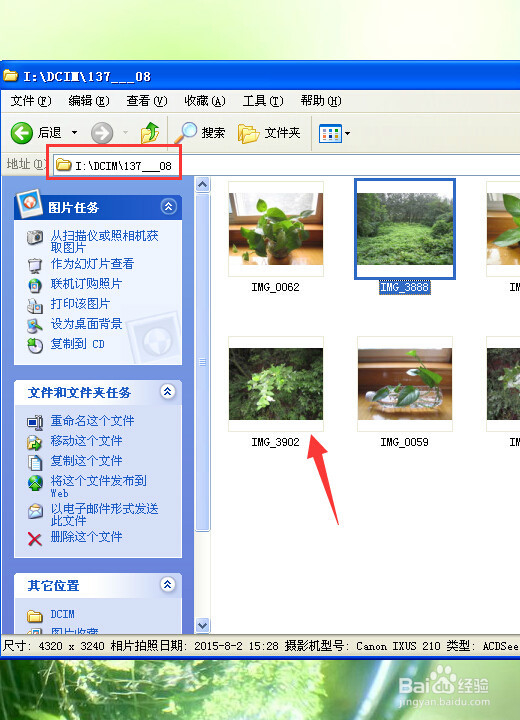Click the task pane vertical scrollbar thumb
The image size is (520, 720).
coord(203,362)
